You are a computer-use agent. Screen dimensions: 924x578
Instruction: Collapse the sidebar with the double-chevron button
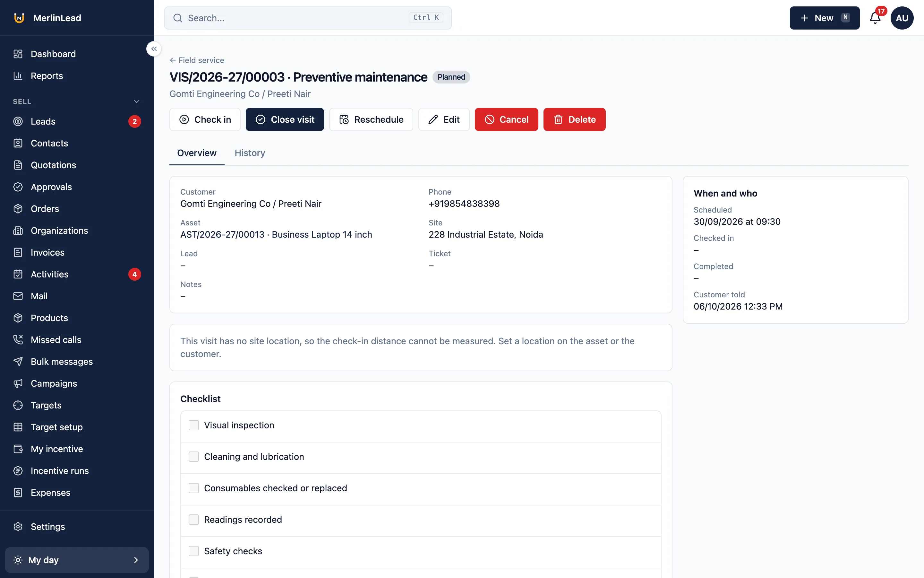tap(154, 48)
